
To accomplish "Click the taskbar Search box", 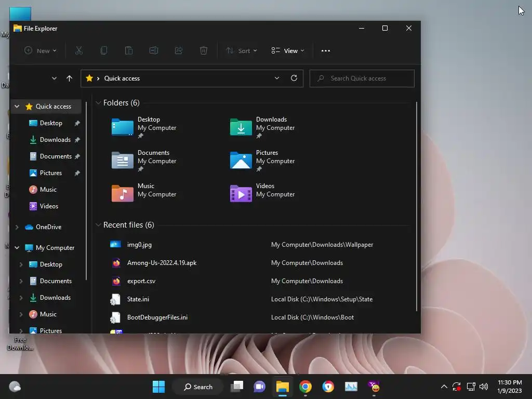I will pyautogui.click(x=198, y=387).
